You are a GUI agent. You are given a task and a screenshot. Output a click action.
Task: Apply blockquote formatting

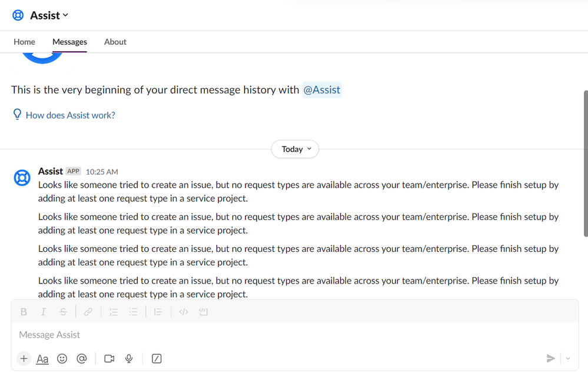point(158,312)
